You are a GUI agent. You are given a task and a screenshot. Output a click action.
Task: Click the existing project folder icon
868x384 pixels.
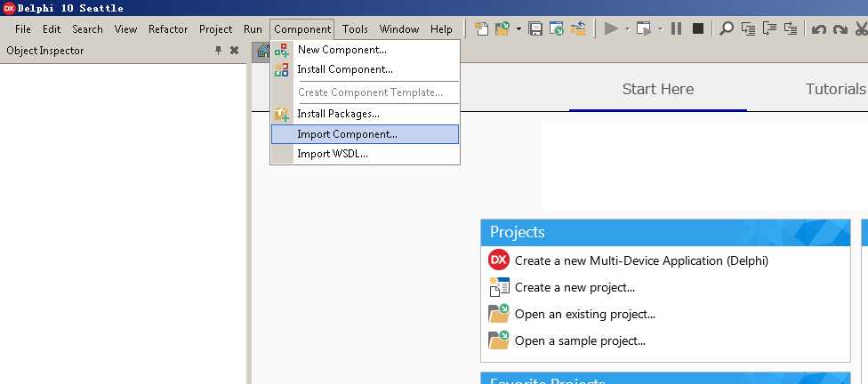[x=498, y=313]
